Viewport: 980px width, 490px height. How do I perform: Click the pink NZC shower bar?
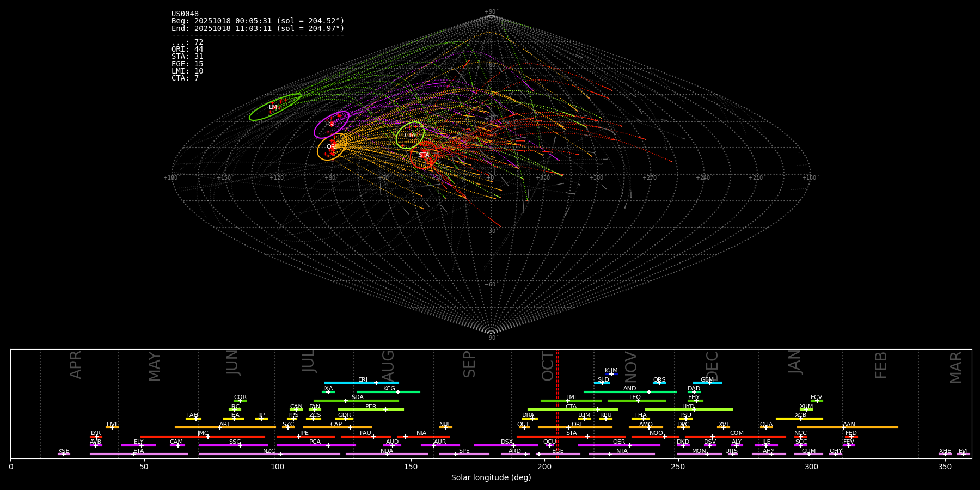point(269,454)
